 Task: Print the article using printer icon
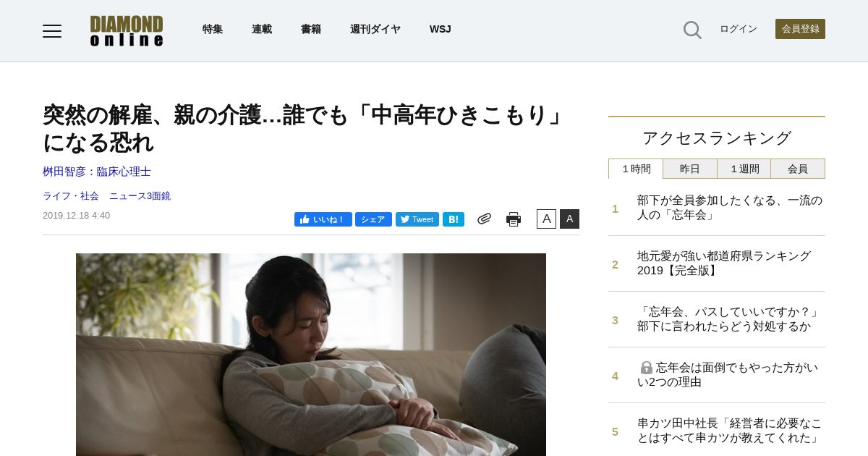click(x=514, y=219)
